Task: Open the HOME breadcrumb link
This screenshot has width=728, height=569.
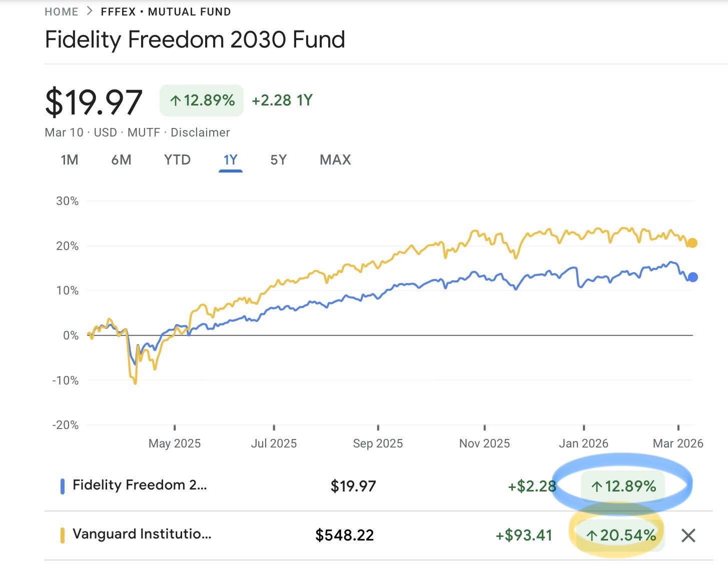Action: point(61,11)
